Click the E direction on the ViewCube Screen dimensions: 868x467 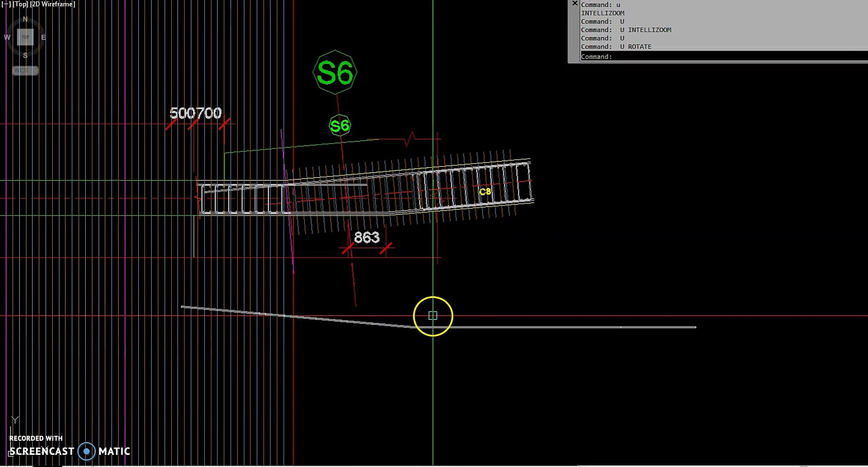[x=43, y=37]
